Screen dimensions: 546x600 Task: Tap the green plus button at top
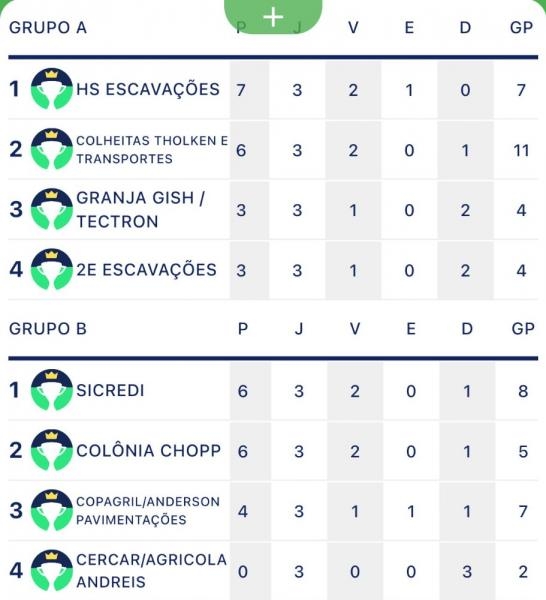coord(273,16)
